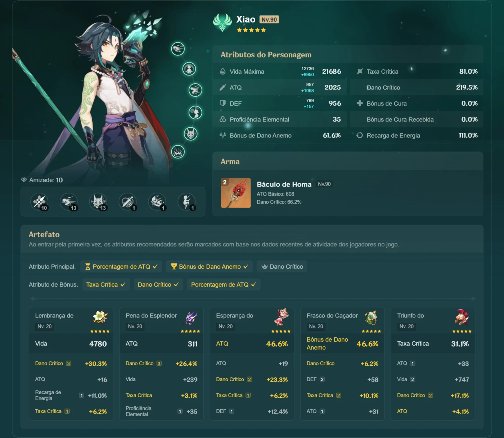Viewport: 504px width, 438px height.
Task: Click the Vida Máxima value 21686
Action: tap(332, 72)
